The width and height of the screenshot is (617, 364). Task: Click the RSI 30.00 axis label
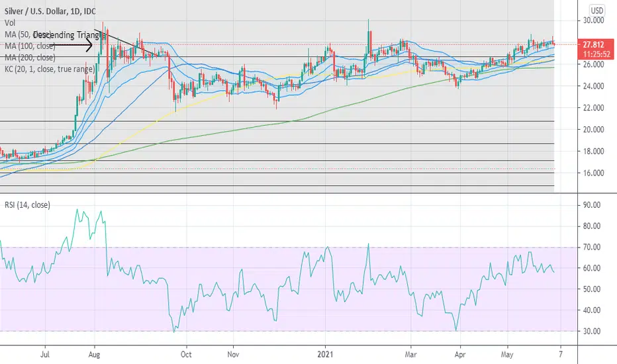[592, 332]
